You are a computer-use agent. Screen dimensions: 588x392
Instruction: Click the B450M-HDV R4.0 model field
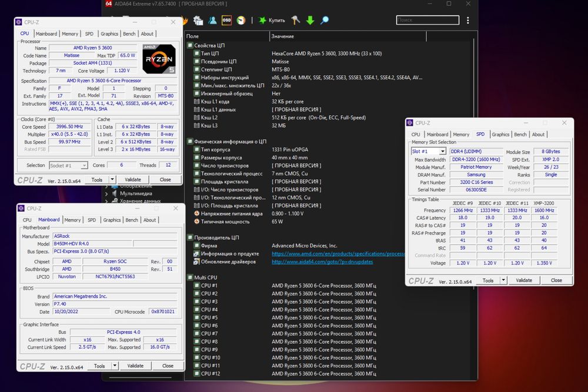tap(93, 243)
